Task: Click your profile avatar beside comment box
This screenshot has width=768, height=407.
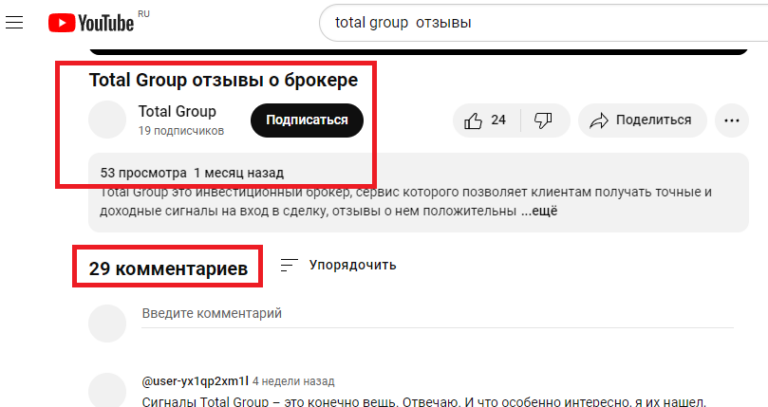Action: pos(108,324)
